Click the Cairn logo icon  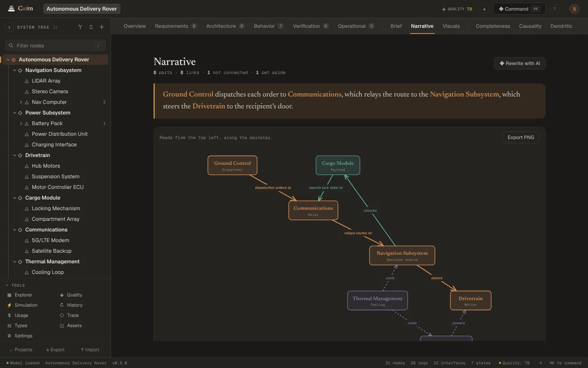(x=11, y=9)
